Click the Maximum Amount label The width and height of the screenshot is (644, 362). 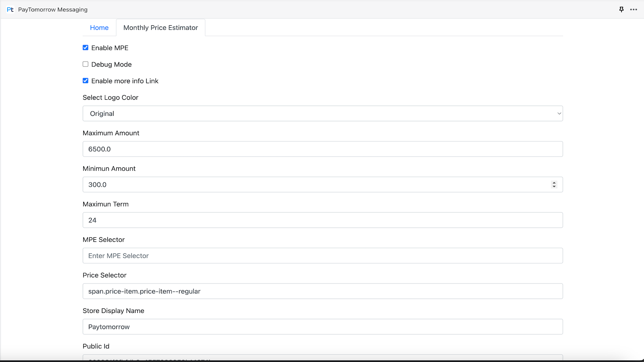pos(111,133)
